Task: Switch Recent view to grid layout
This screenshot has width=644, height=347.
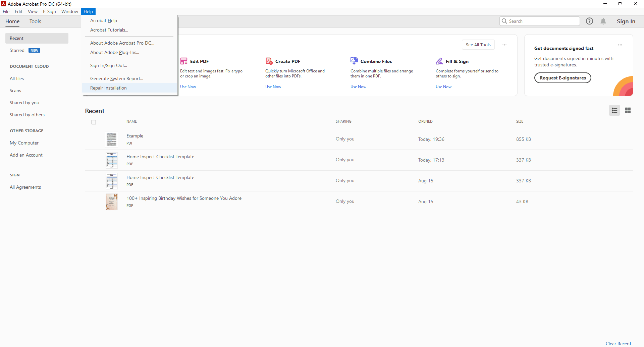Action: pos(628,110)
